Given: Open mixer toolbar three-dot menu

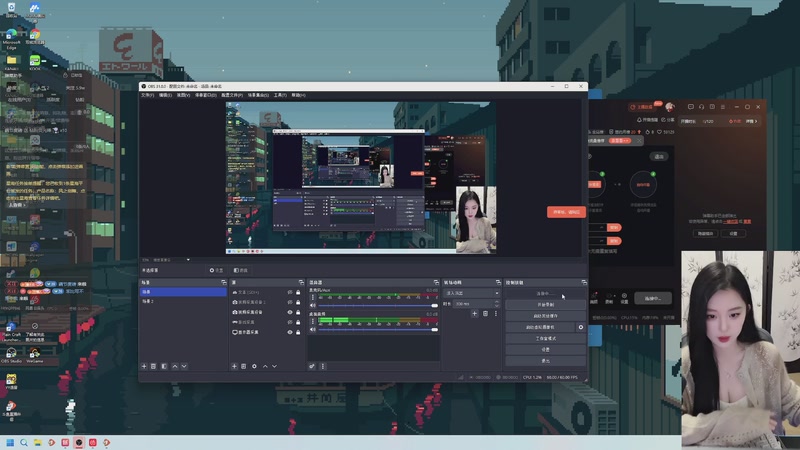Looking at the screenshot, I should 322,366.
